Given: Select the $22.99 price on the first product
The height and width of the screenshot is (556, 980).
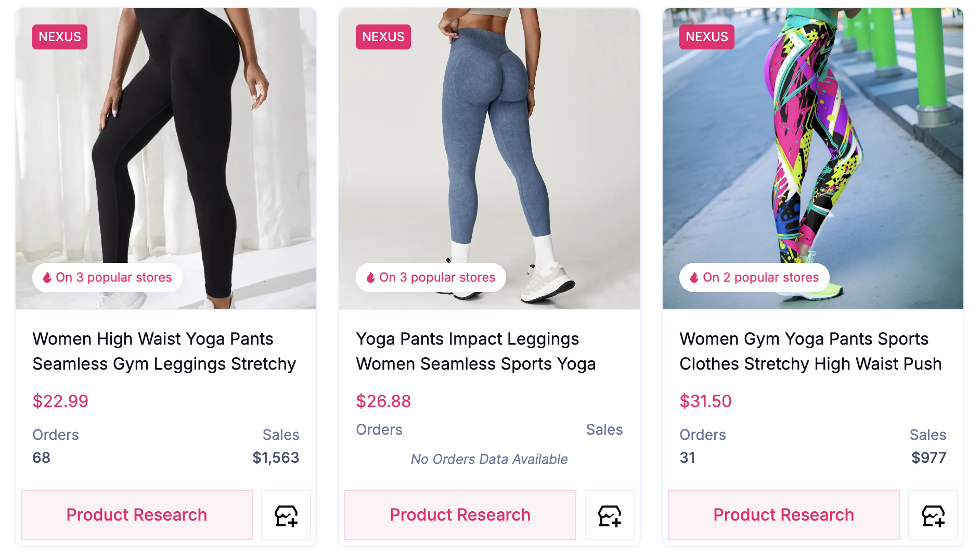Looking at the screenshot, I should [x=60, y=401].
